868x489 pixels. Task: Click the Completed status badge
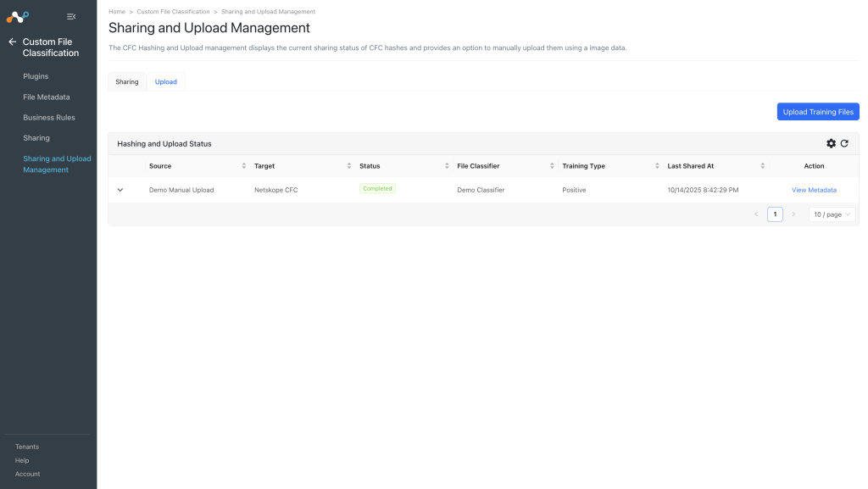point(377,189)
